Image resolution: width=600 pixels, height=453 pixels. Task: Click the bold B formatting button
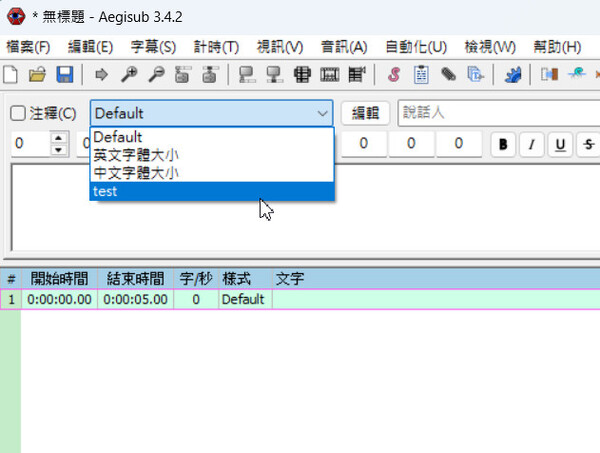(x=505, y=144)
